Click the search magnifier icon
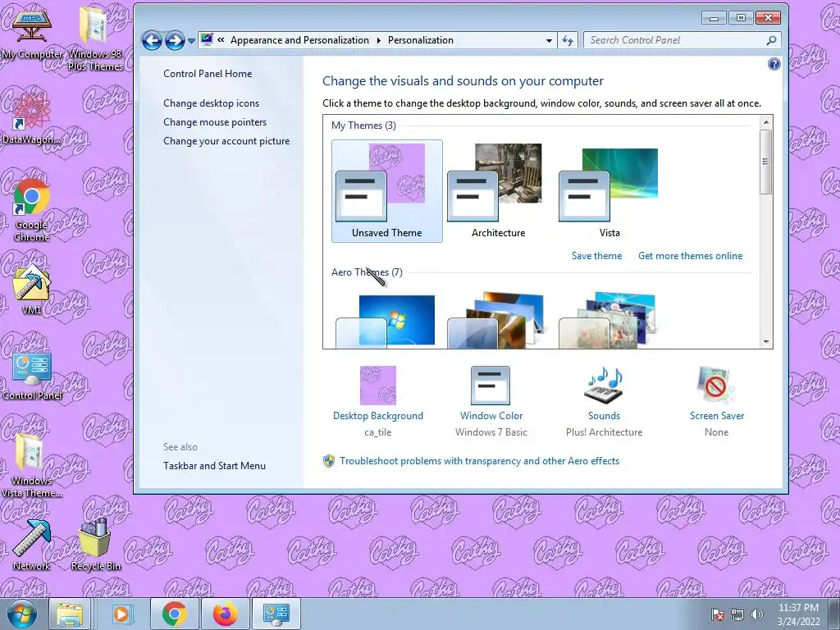Screen dimensions: 840x630 point(771,40)
